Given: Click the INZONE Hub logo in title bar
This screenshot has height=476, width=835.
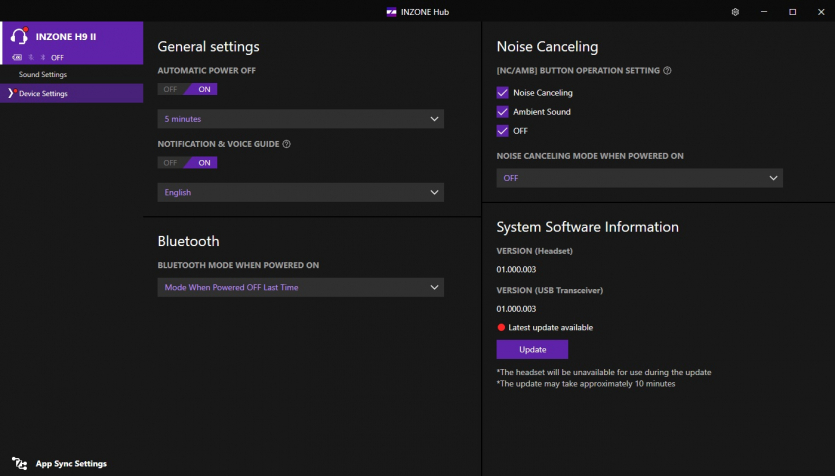Looking at the screenshot, I should point(391,12).
